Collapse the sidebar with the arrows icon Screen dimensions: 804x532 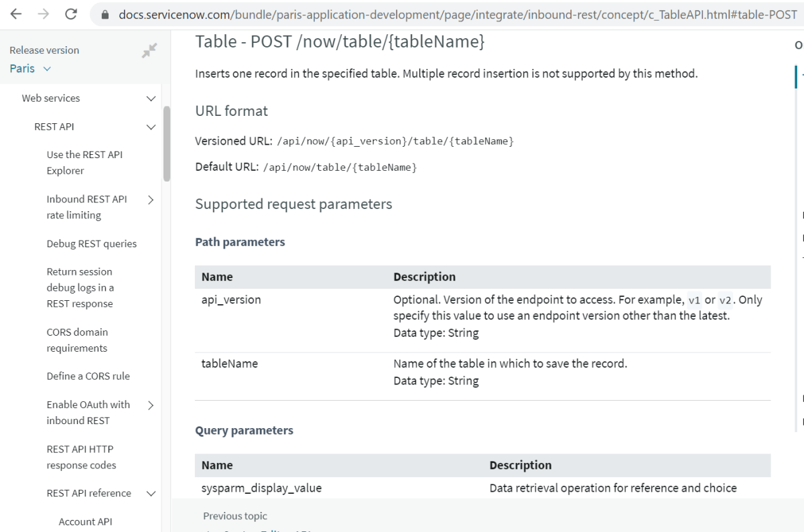[149, 51]
